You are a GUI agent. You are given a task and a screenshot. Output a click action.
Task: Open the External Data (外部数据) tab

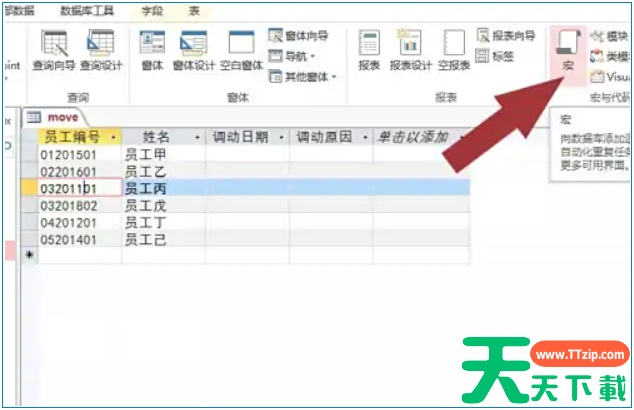pyautogui.click(x=19, y=11)
